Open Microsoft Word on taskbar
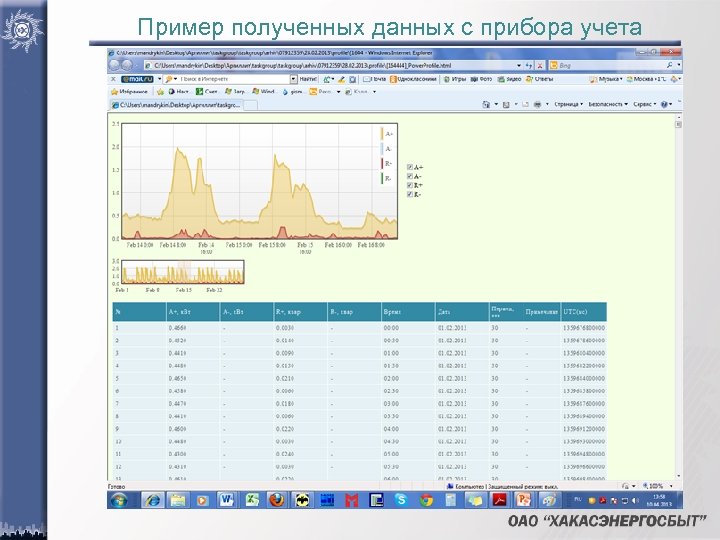Image resolution: width=720 pixels, height=540 pixels. pyautogui.click(x=226, y=500)
